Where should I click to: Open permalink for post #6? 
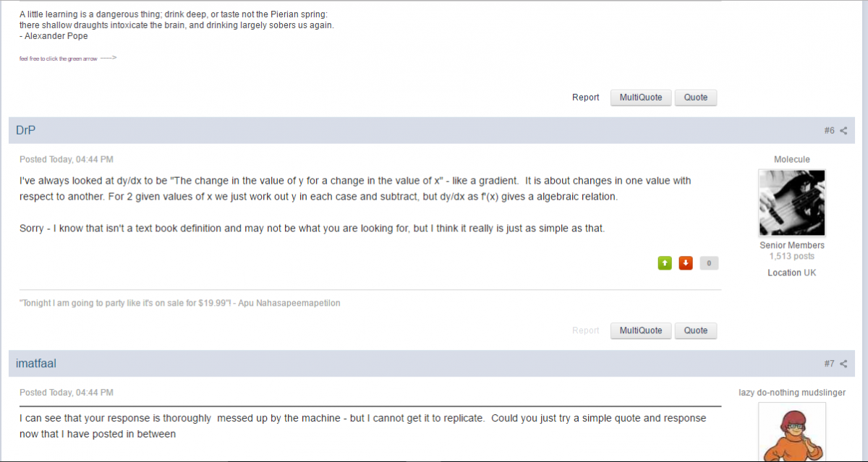(x=829, y=131)
